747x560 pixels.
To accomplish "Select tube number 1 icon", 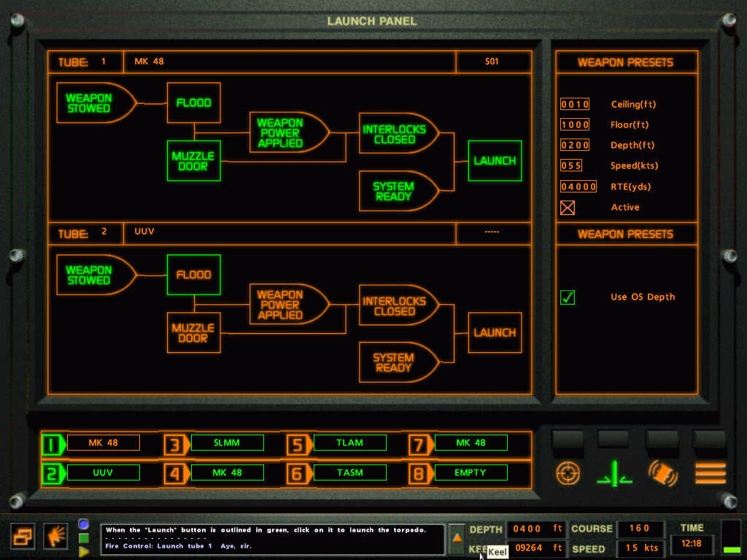I will 53,443.
